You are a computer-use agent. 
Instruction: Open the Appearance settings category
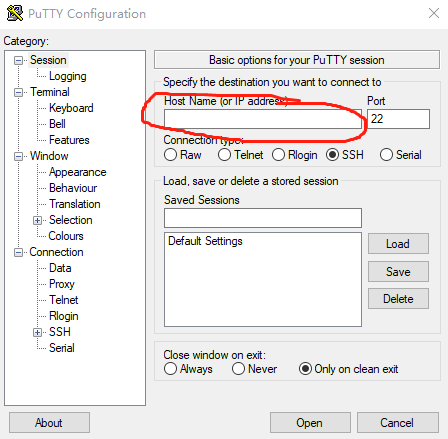[78, 172]
